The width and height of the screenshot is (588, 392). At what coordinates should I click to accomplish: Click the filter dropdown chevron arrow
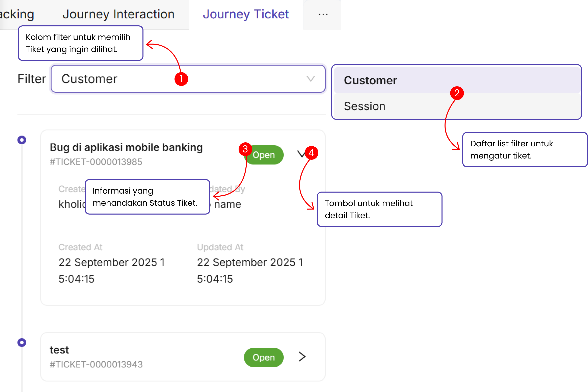pyautogui.click(x=311, y=79)
